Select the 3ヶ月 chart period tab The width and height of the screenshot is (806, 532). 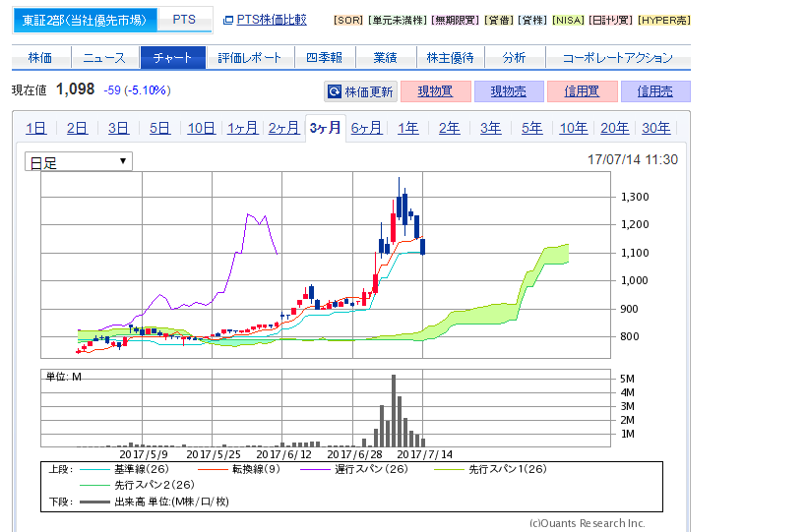[326, 128]
